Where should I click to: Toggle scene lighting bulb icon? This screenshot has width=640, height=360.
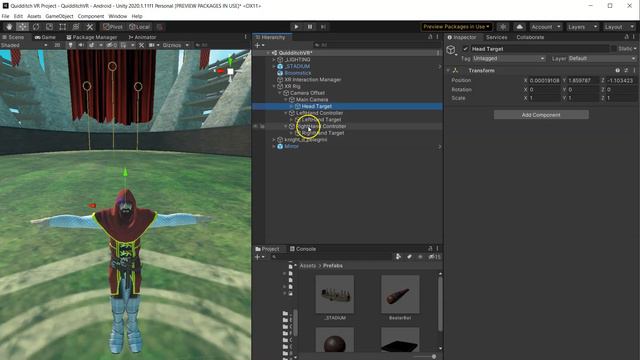71,45
